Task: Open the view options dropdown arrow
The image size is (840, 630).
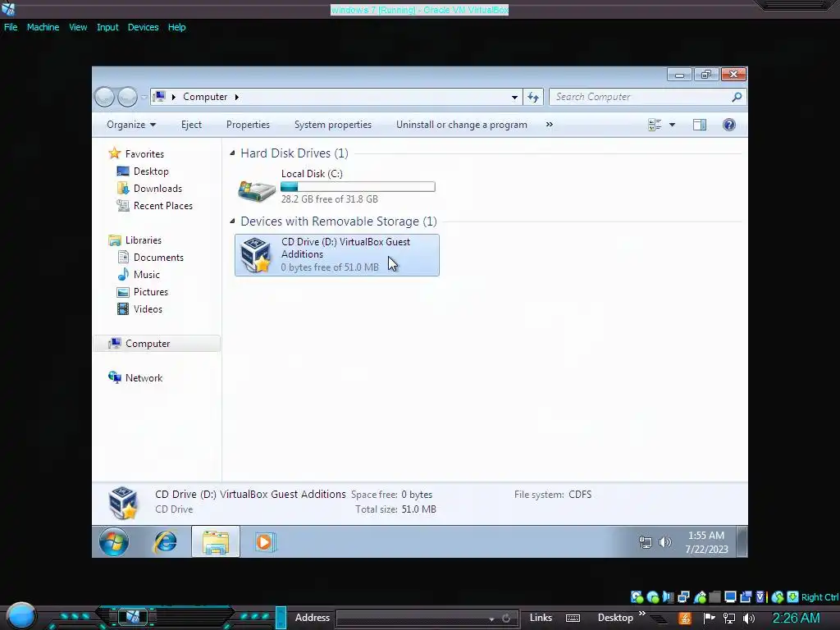Action: coord(672,125)
